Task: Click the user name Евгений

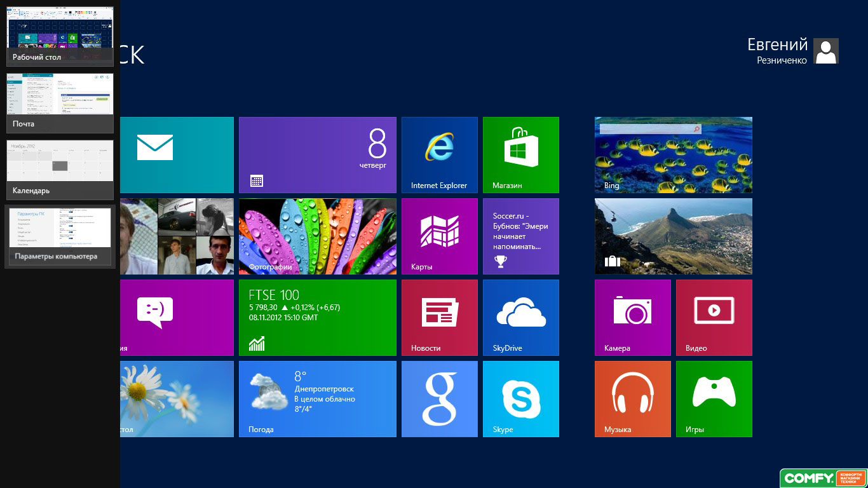Action: (777, 45)
